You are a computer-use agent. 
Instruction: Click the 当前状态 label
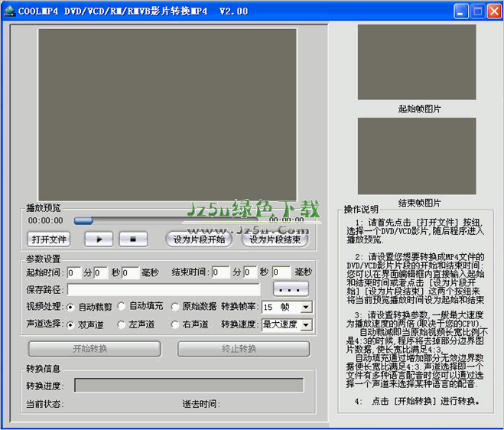[44, 404]
